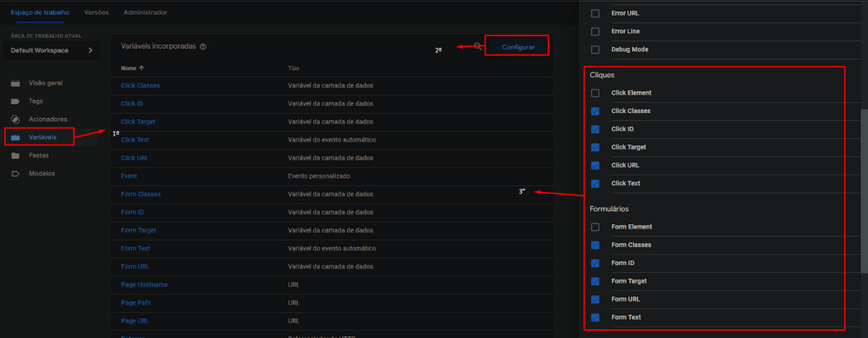
Task: Open the Click Classes variable link
Action: [141, 86]
